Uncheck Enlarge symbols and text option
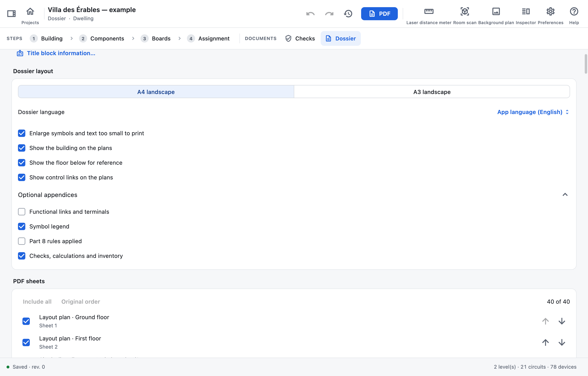 tap(22, 133)
